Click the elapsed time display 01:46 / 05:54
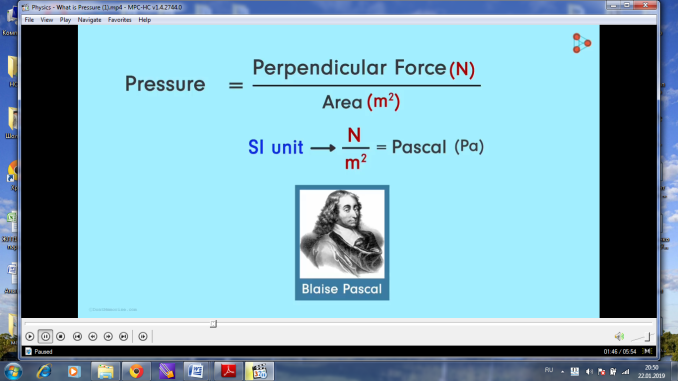The height and width of the screenshot is (381, 678). [620, 352]
